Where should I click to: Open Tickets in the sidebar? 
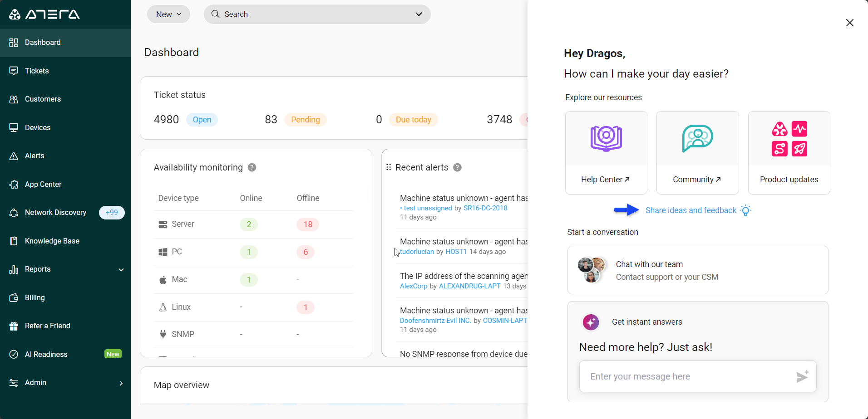(x=37, y=71)
